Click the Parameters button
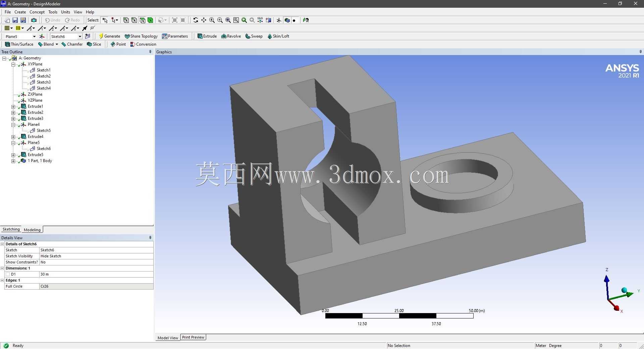Viewport: 644px width, 349px height. pyautogui.click(x=175, y=36)
